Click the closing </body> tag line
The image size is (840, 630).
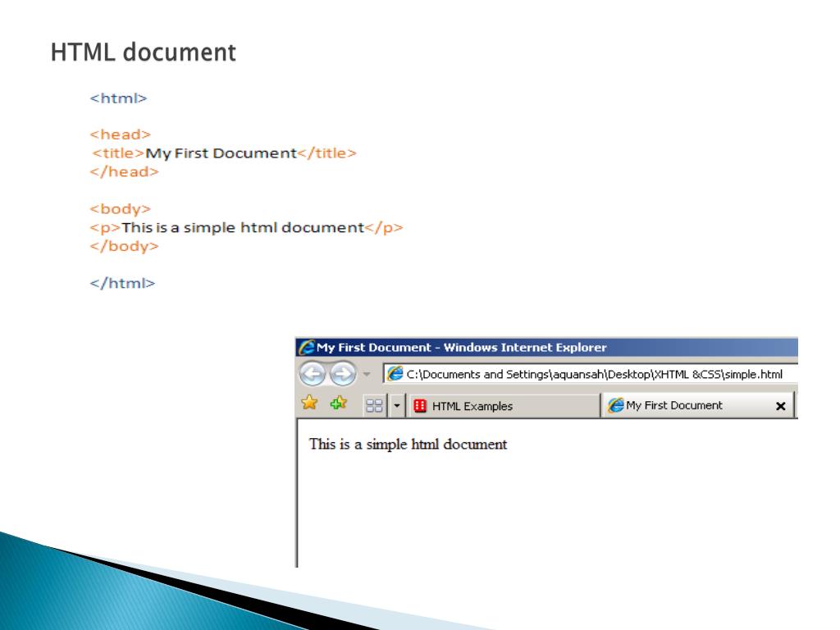(x=125, y=246)
